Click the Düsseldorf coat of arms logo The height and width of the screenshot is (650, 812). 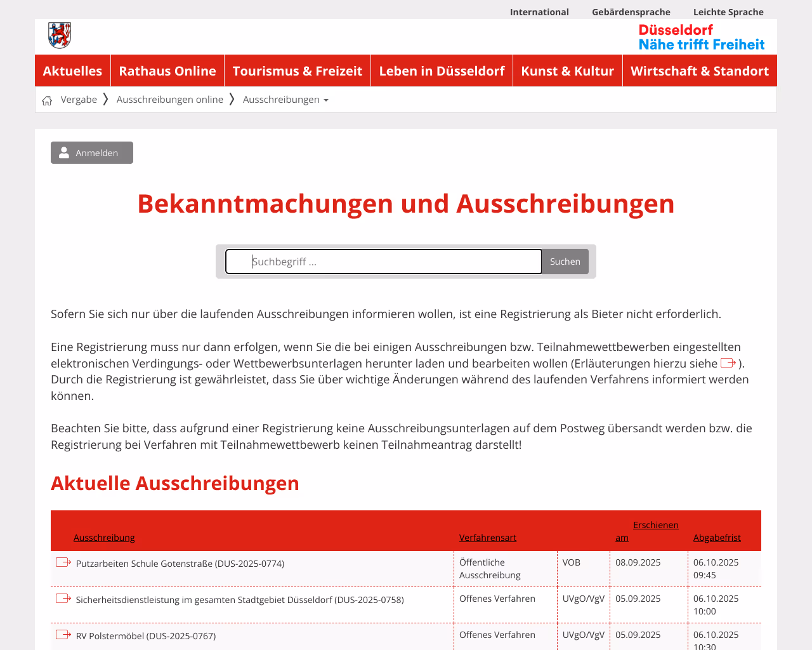point(60,36)
